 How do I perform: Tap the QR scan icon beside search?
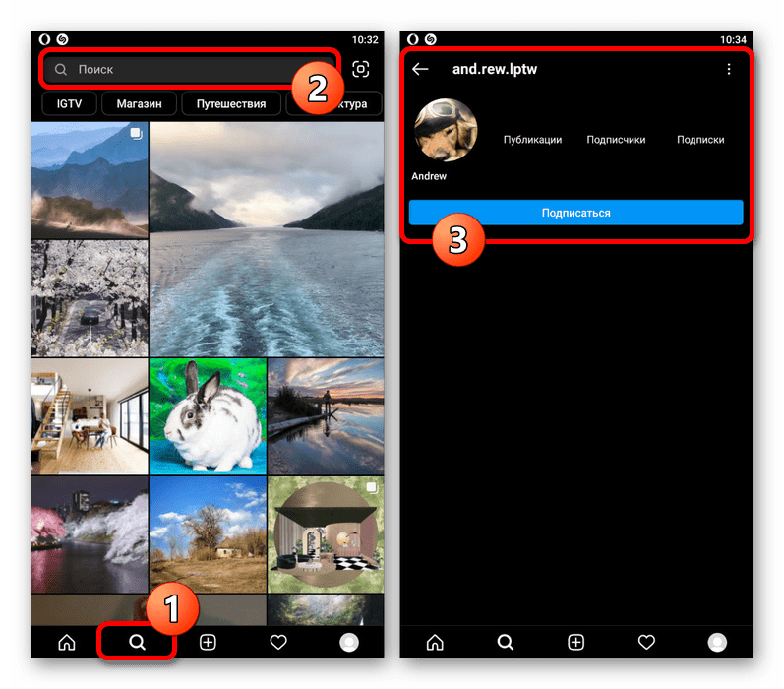coord(361,70)
